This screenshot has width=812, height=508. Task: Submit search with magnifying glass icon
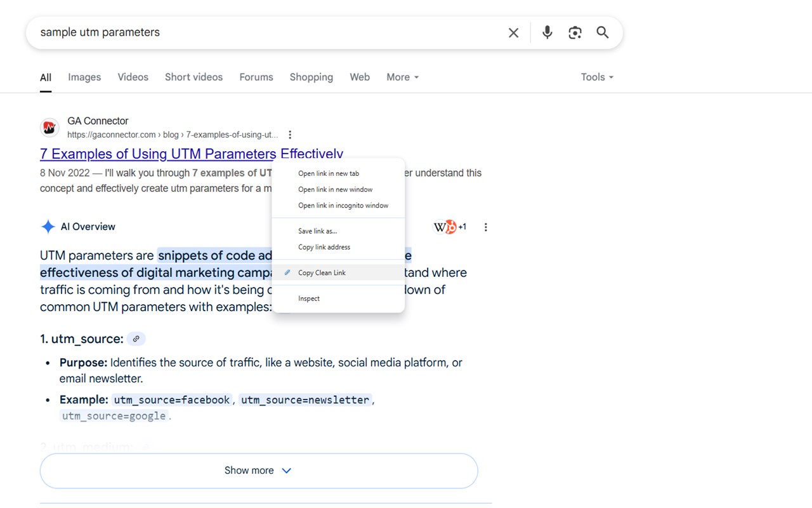(x=603, y=33)
